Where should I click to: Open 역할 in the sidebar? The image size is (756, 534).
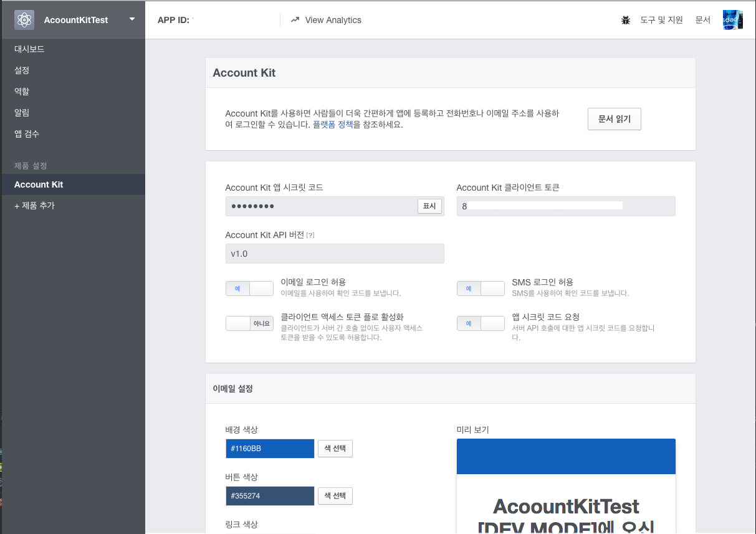pos(22,91)
